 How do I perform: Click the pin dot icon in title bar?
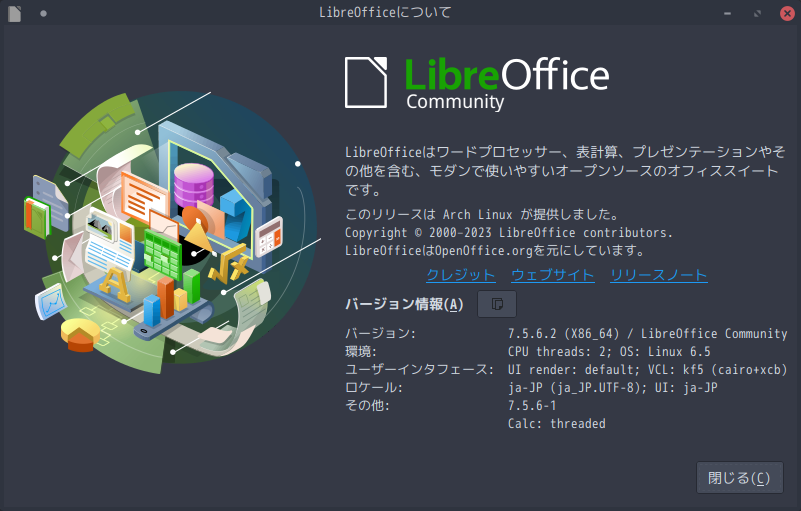[x=43, y=13]
